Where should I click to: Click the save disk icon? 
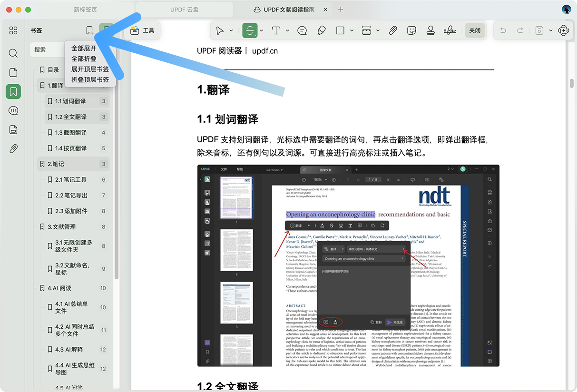pos(539,30)
